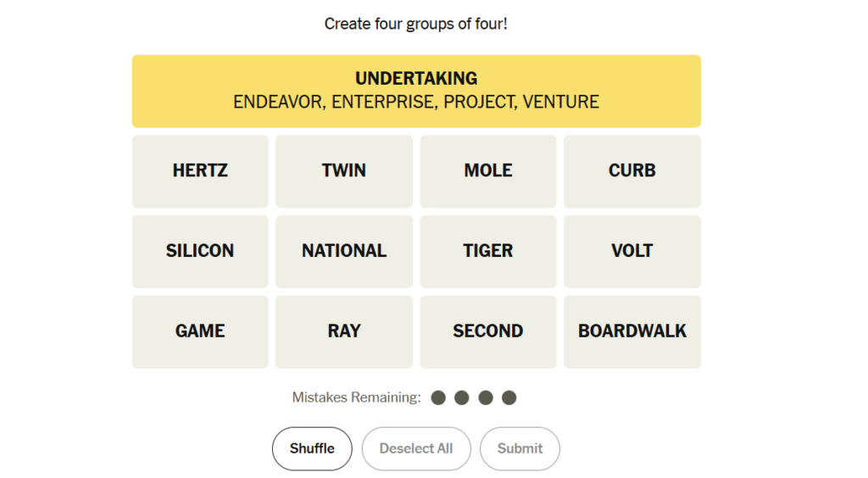This screenshot has height=478, width=868.
Task: Select the GAME tile
Action: pos(200,332)
